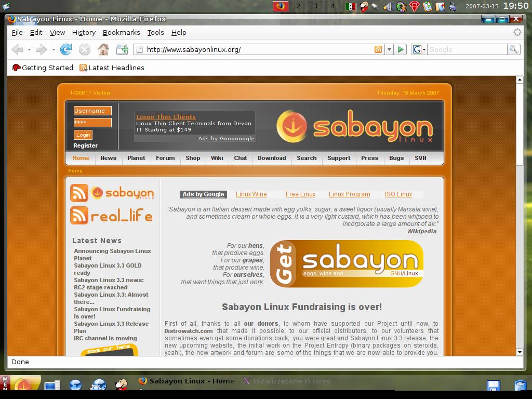Click the Stop loading button
Image resolution: width=532 pixels, height=399 pixels.
point(85,50)
